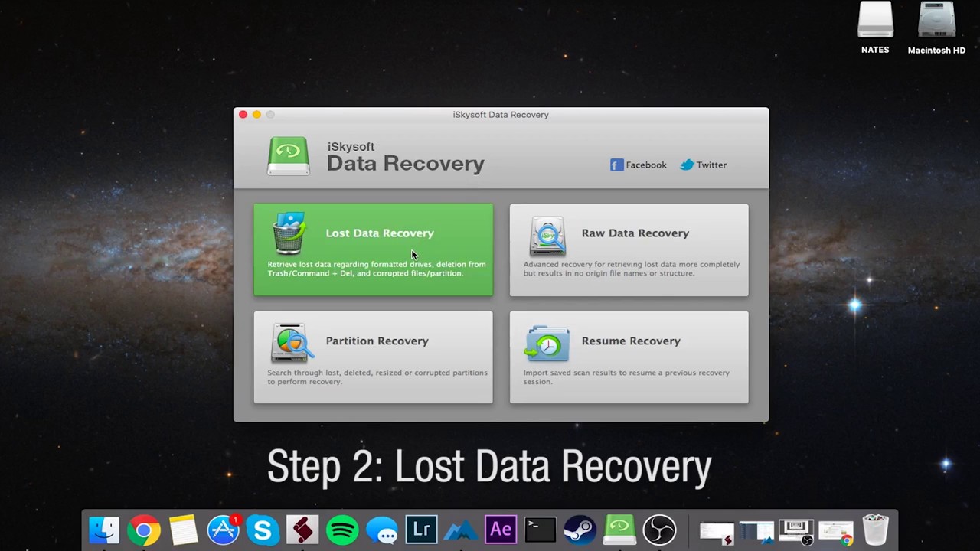Open the NATES drive on desktop
This screenshot has width=980, height=551.
coord(875,28)
